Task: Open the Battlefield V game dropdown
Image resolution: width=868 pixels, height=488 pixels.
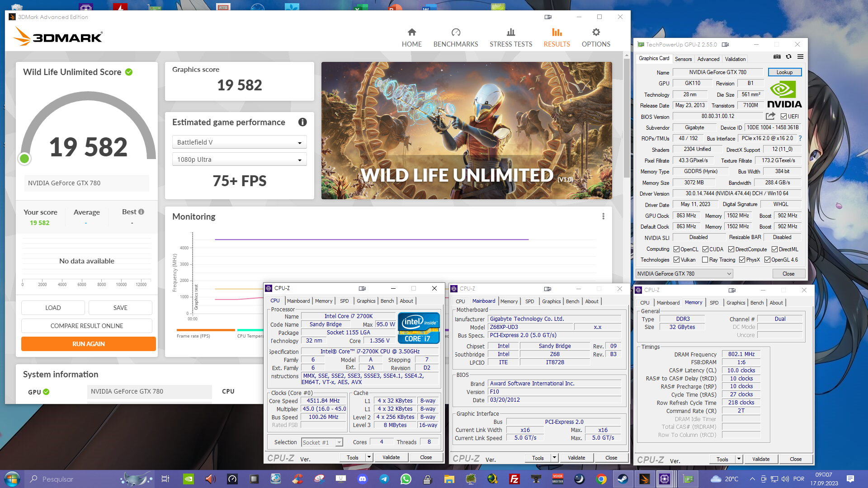Action: (x=239, y=142)
